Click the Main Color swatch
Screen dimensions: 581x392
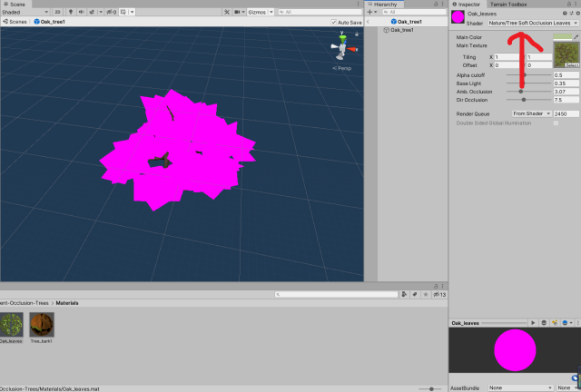(562, 37)
